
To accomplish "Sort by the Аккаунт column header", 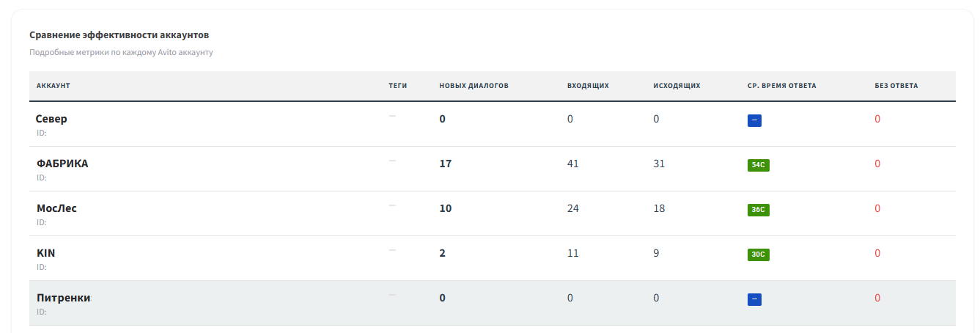I will [54, 86].
